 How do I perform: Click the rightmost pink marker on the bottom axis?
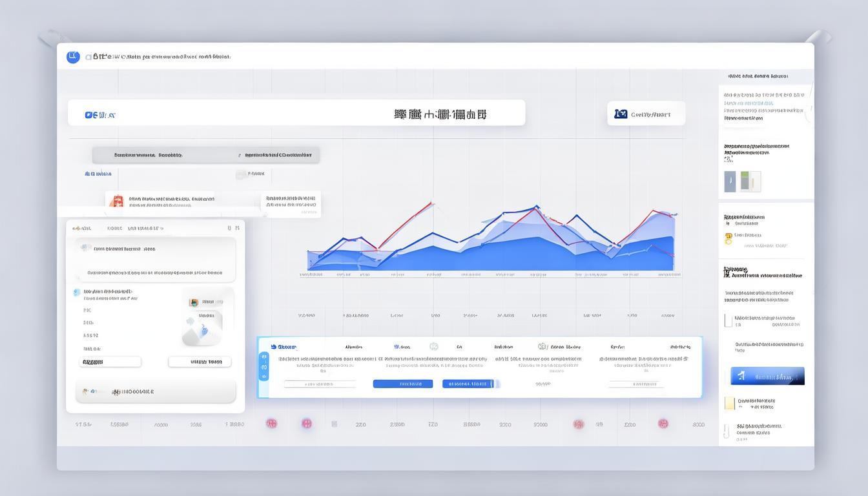tap(663, 424)
